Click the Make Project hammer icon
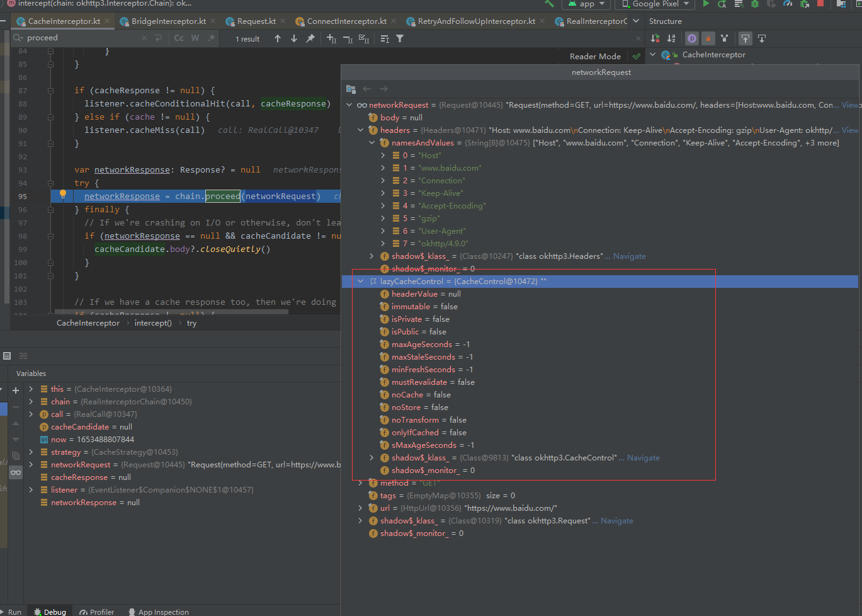Viewport: 862px width, 616px height. coord(550,3)
